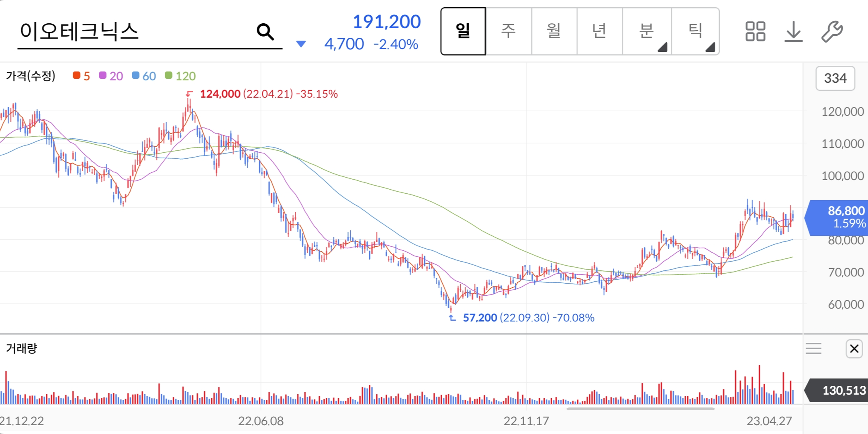
Task: Click the lowest price 57,200 marker
Action: (480, 318)
